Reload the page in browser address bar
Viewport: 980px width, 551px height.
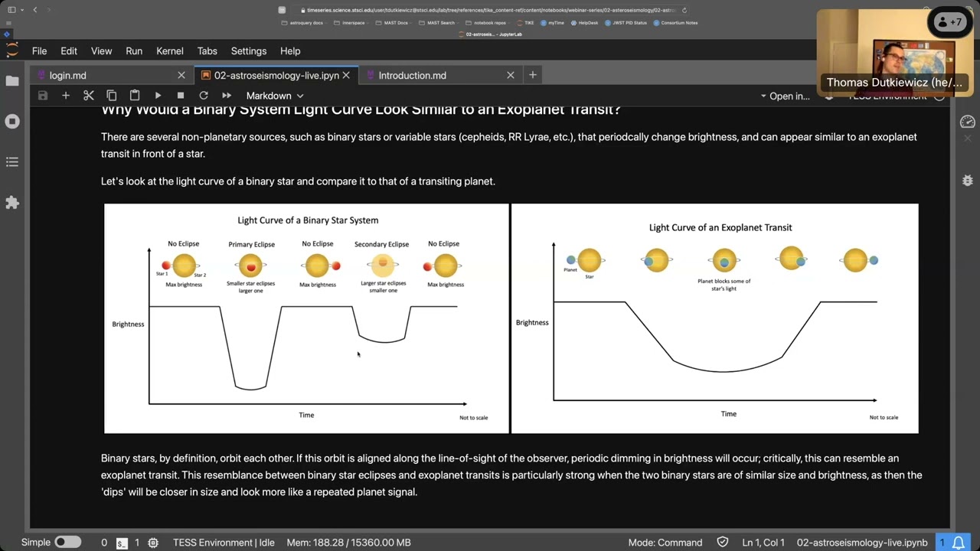[684, 10]
